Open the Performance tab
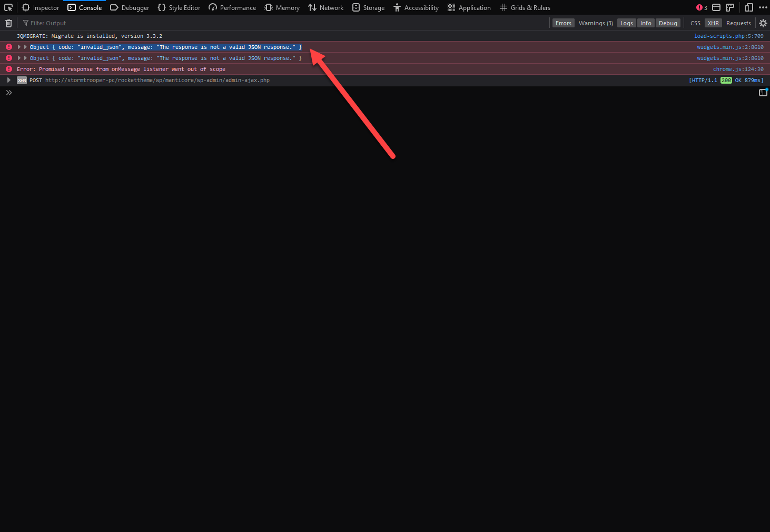This screenshot has height=532, width=770. (x=232, y=7)
